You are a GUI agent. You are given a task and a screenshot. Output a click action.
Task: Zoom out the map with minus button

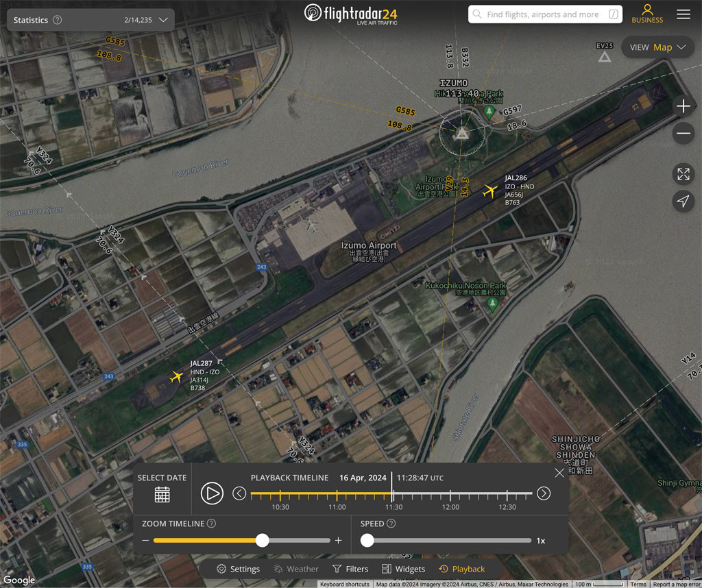683,134
